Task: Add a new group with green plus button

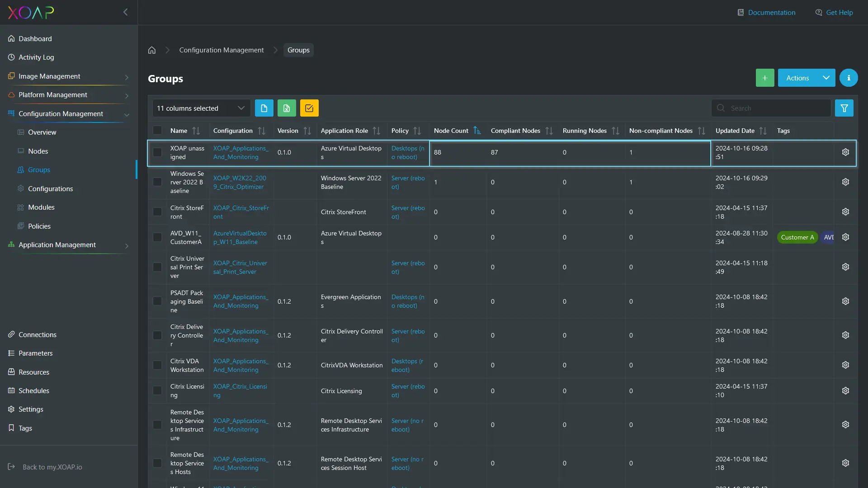Action: 765,78
